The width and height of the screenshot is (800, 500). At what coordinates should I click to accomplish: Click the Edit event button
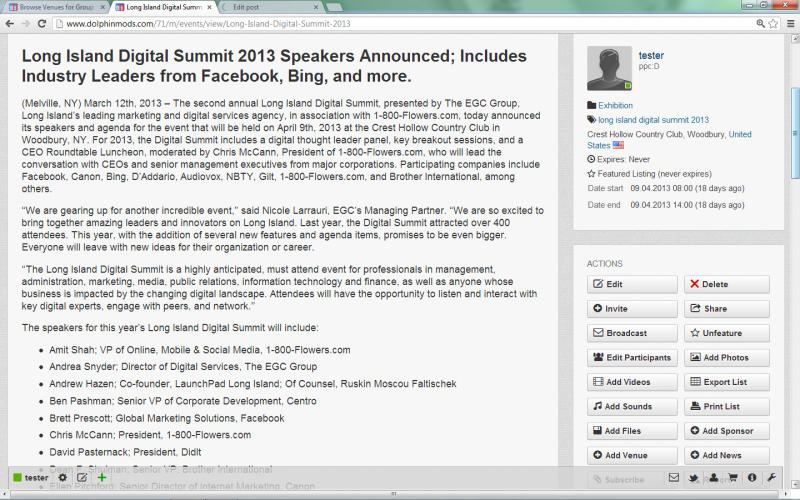point(632,284)
